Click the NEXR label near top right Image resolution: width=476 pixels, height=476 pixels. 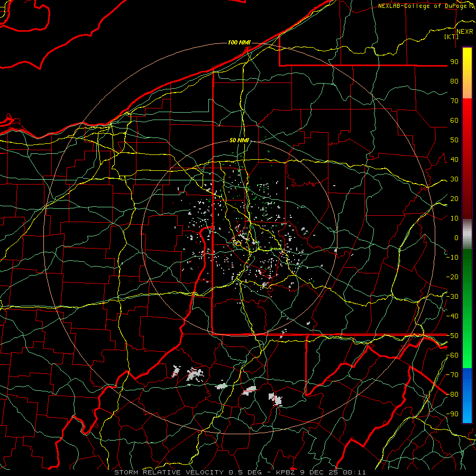(x=465, y=32)
